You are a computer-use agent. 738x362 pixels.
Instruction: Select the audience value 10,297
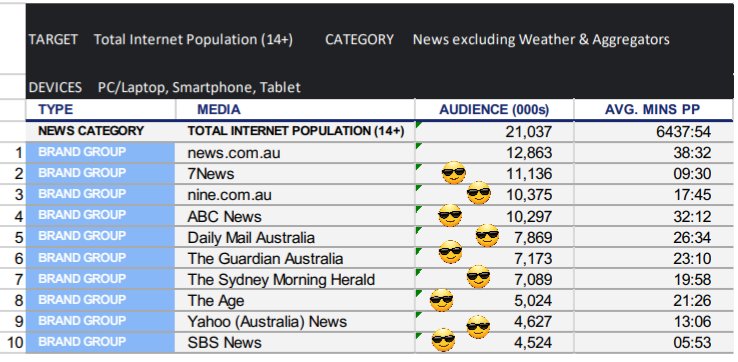coord(529,217)
